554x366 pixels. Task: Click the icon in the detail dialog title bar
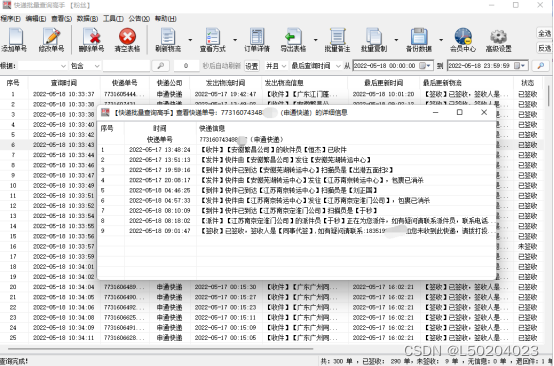pyautogui.click(x=105, y=113)
